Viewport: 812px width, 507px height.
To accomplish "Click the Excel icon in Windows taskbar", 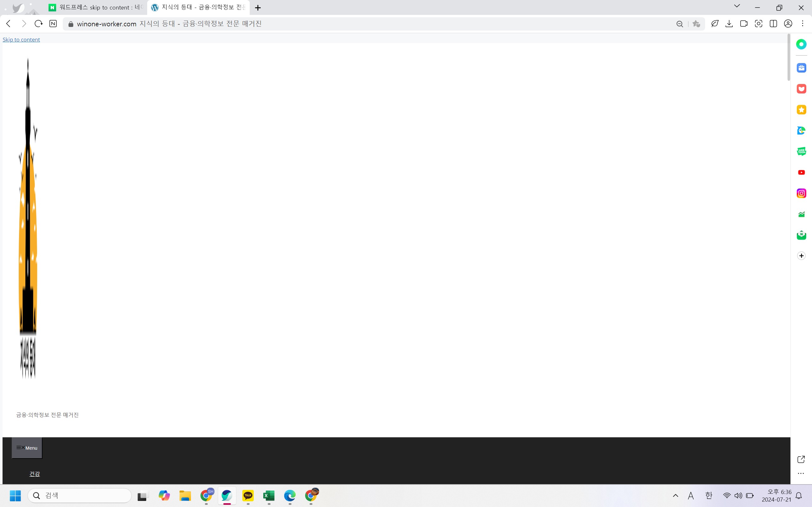I will [x=268, y=495].
